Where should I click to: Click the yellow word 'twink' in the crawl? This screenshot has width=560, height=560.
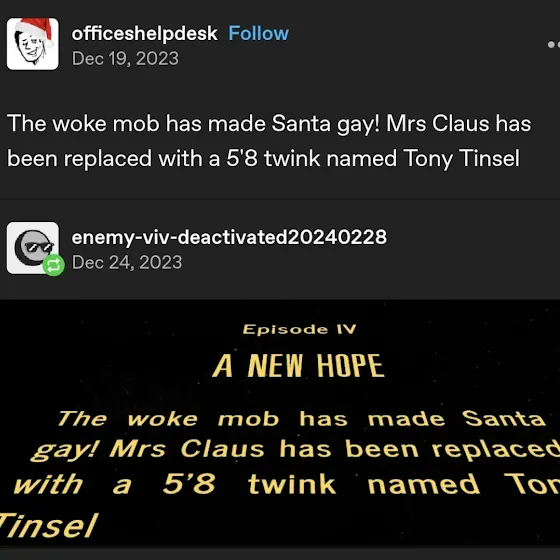pos(292,484)
